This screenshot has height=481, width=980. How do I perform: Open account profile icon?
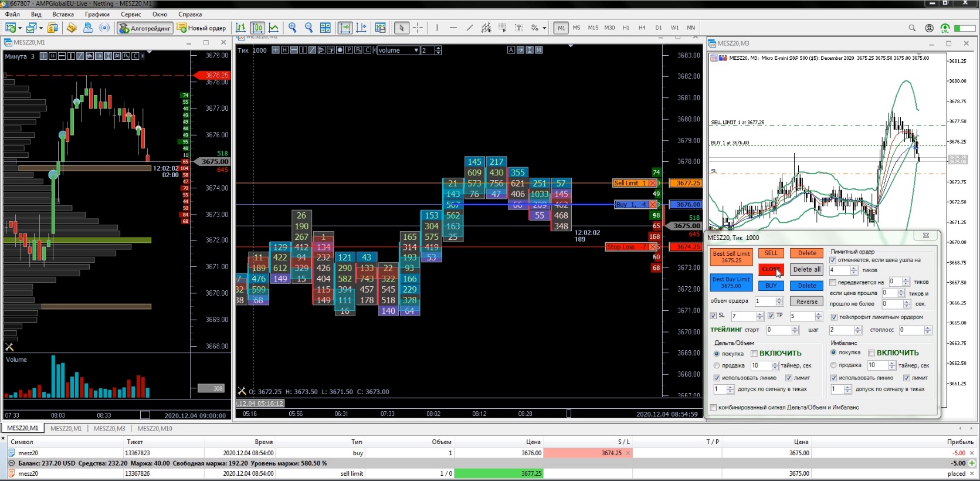click(x=929, y=28)
